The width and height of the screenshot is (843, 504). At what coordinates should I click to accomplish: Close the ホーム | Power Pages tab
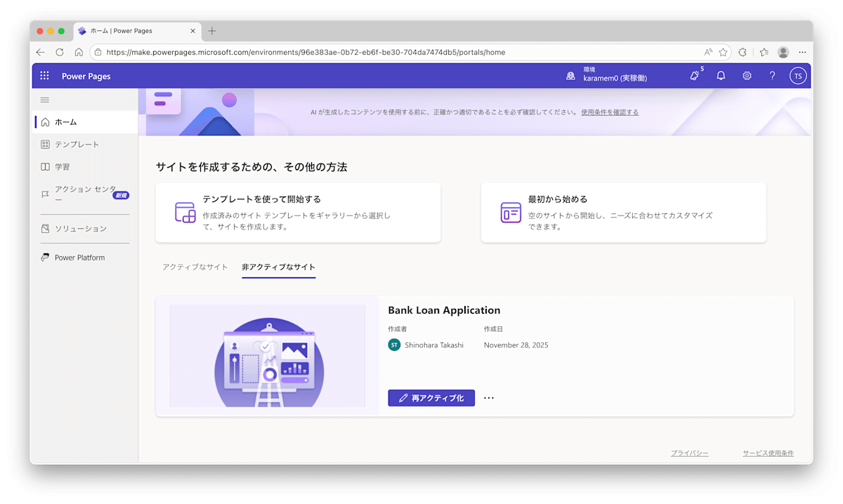[193, 31]
